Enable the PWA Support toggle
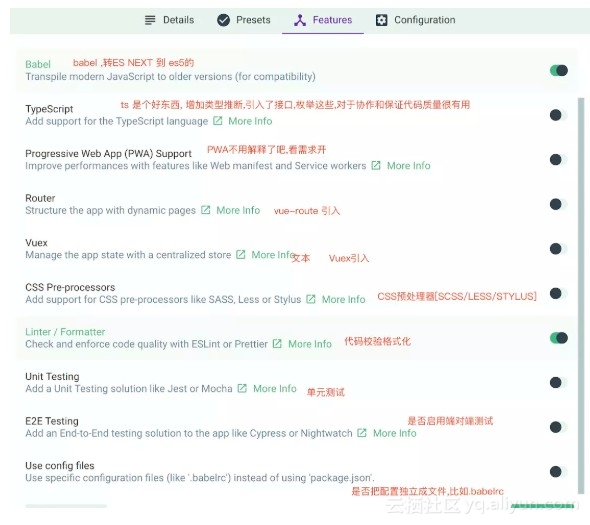The height and width of the screenshot is (525, 590). coord(559,160)
